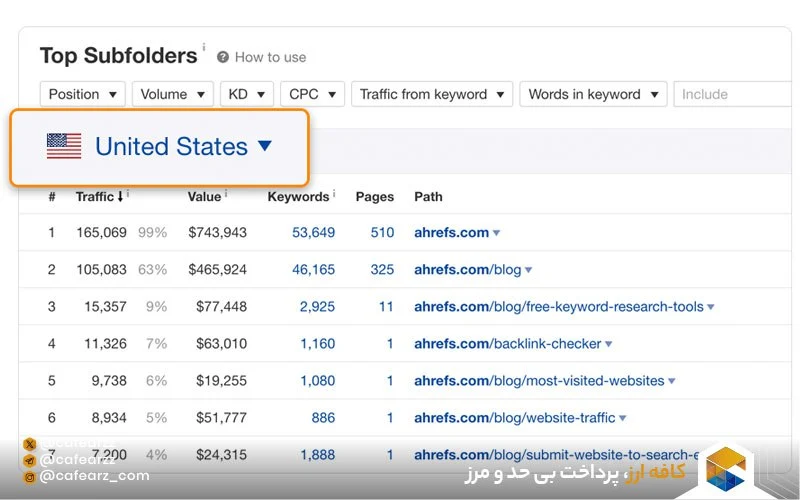
Task: Open the 1,160 keywords link
Action: coord(317,344)
